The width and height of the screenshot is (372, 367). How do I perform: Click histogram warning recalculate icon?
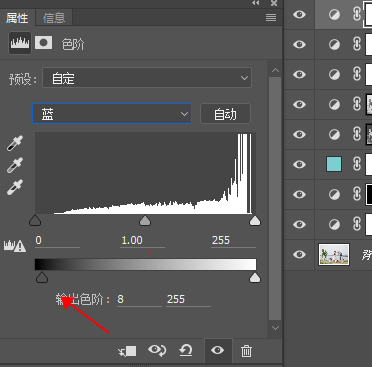(15, 246)
